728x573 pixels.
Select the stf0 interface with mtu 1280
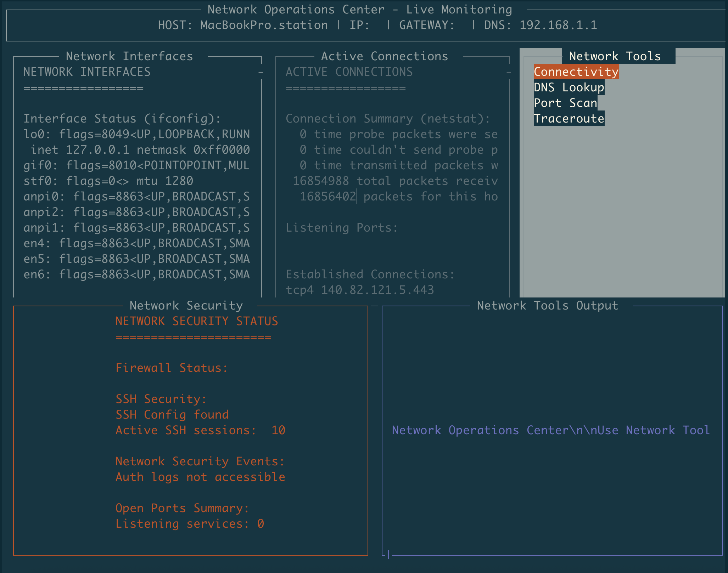(108, 181)
